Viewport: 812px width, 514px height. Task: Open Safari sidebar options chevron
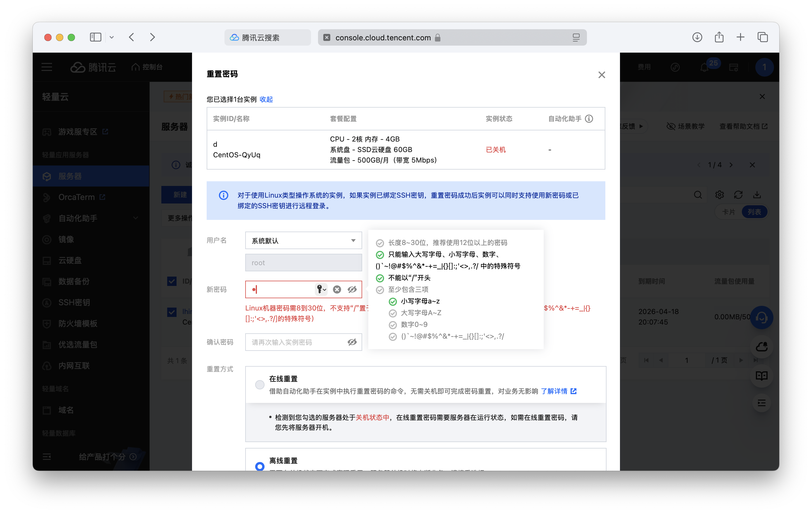(112, 37)
